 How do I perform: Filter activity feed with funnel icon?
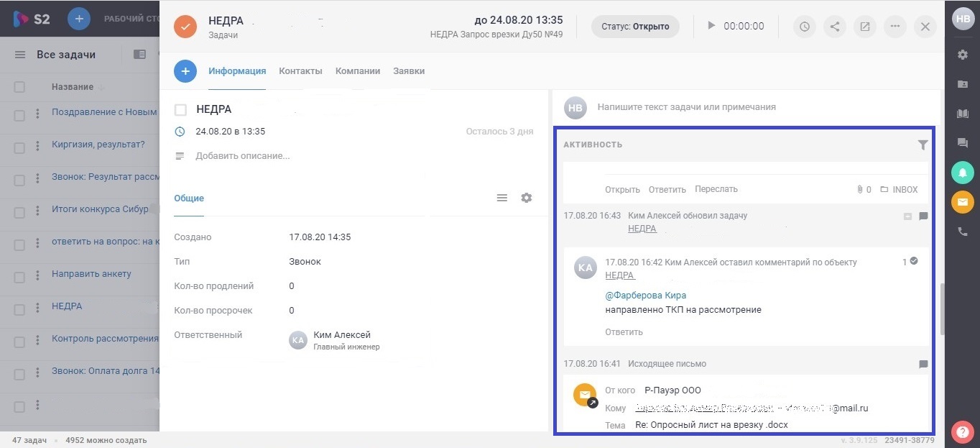923,145
